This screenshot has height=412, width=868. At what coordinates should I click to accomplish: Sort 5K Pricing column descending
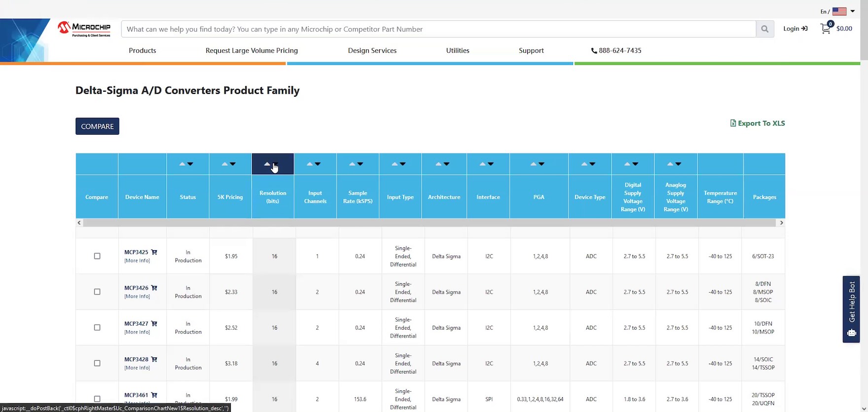click(x=233, y=164)
